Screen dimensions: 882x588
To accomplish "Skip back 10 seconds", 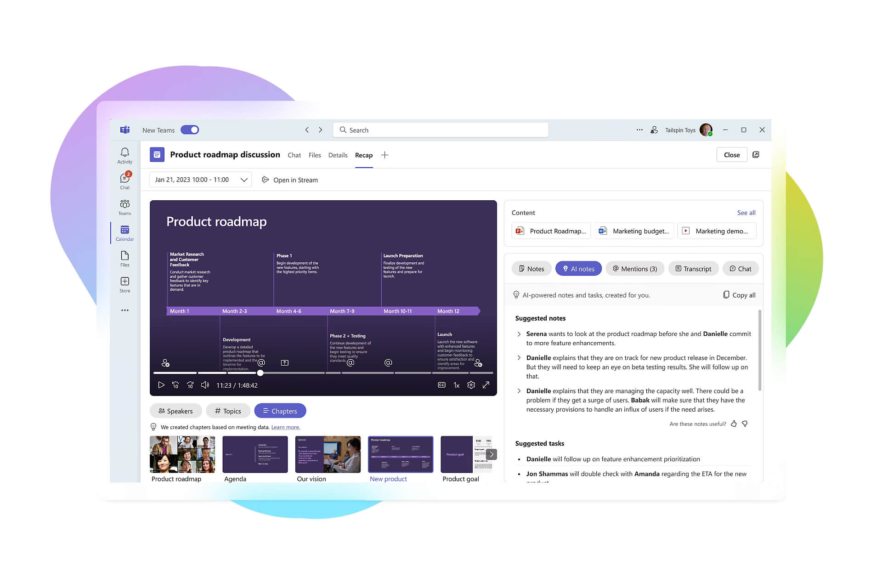I will pos(175,385).
